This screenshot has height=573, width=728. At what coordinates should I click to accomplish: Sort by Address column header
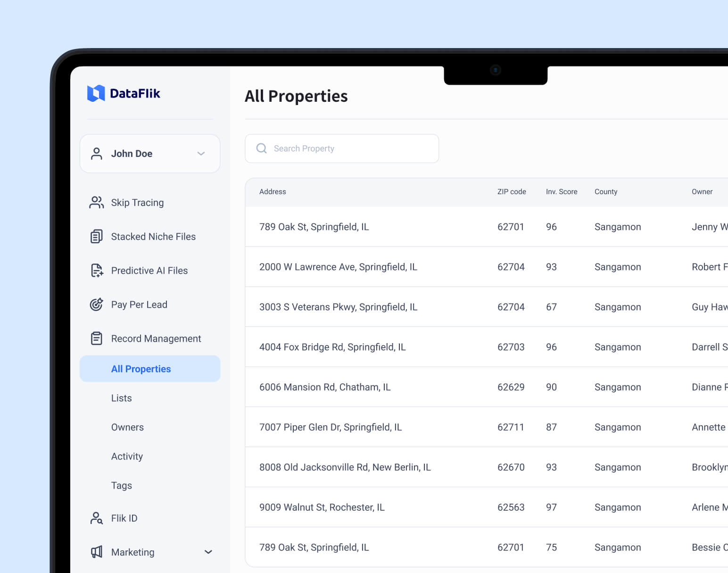click(x=273, y=192)
